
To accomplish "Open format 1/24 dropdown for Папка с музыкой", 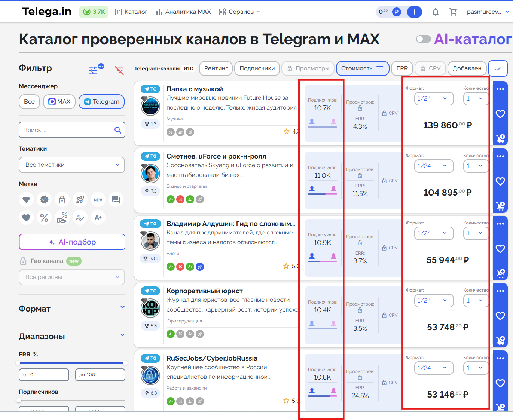I will (434, 99).
